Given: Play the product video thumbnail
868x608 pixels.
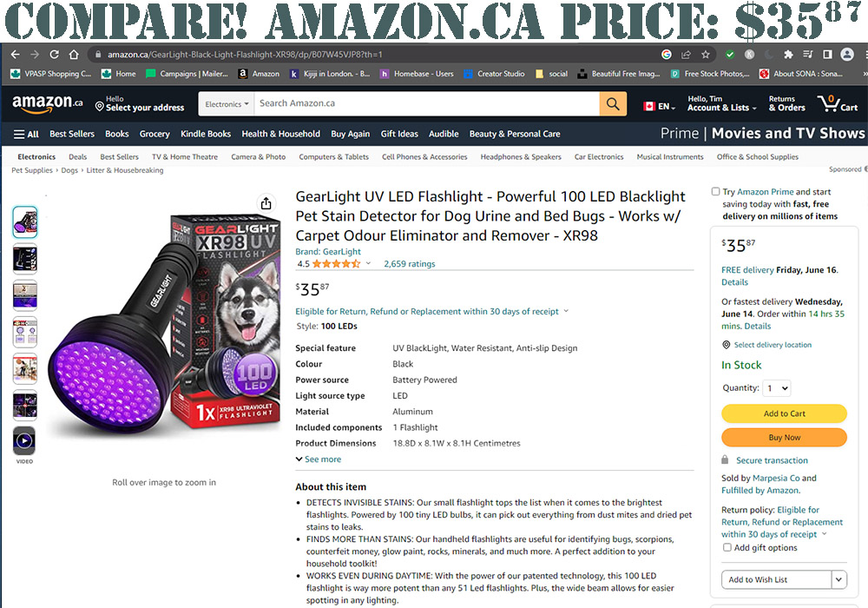Looking at the screenshot, I should pos(25,440).
